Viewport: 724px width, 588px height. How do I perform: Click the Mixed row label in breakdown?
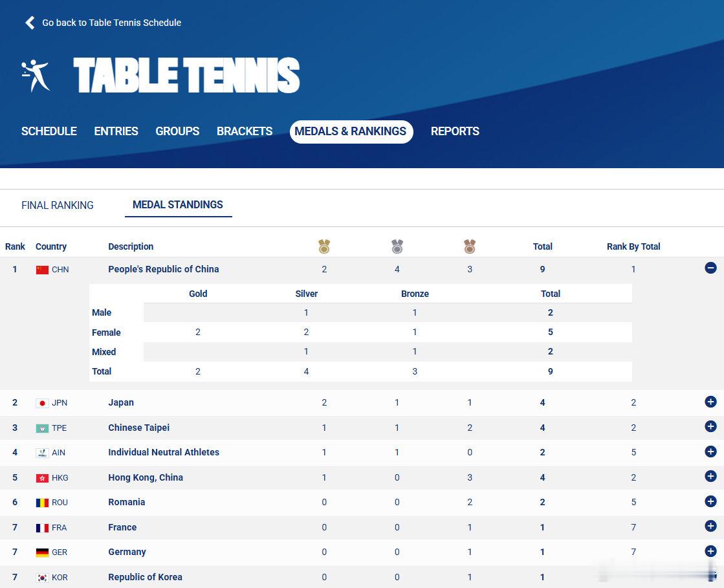click(x=104, y=352)
